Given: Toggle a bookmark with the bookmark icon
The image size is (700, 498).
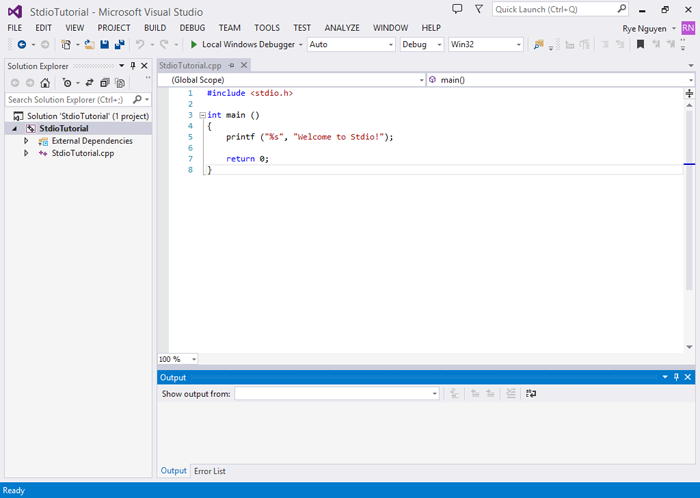Looking at the screenshot, I should (640, 44).
